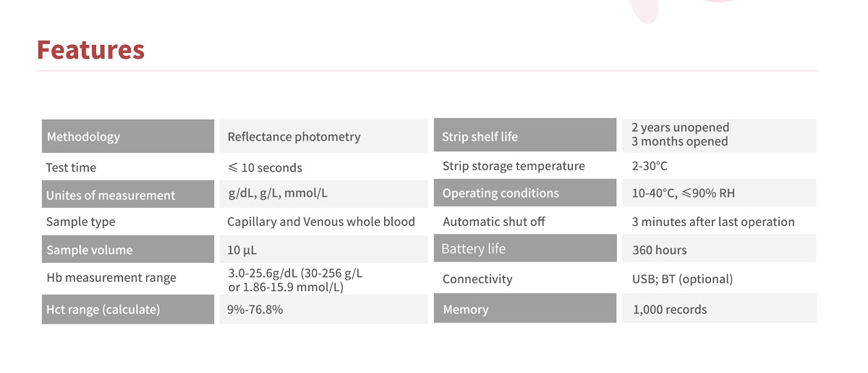Click the Automatic shut off label
This screenshot has height=373, width=868.
point(494,222)
